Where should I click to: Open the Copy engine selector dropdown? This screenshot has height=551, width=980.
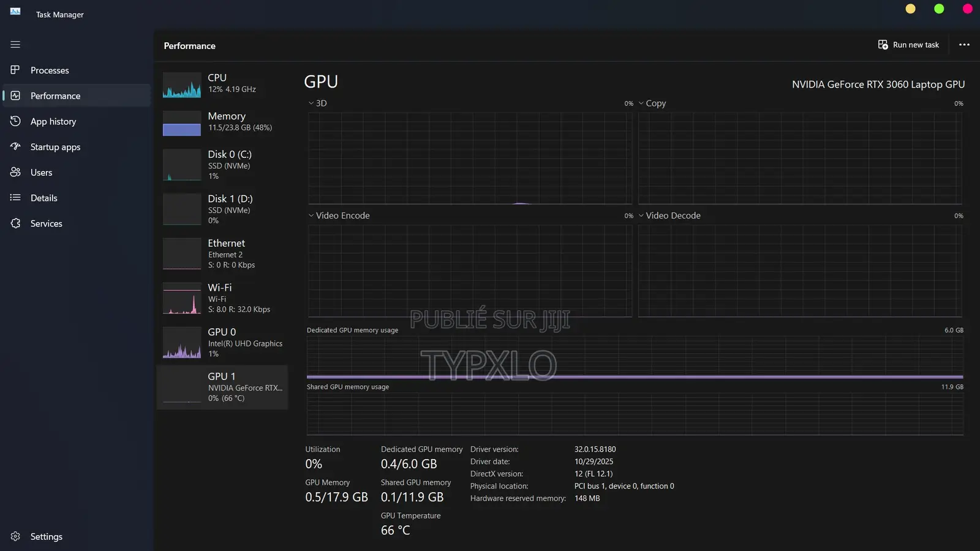[652, 103]
